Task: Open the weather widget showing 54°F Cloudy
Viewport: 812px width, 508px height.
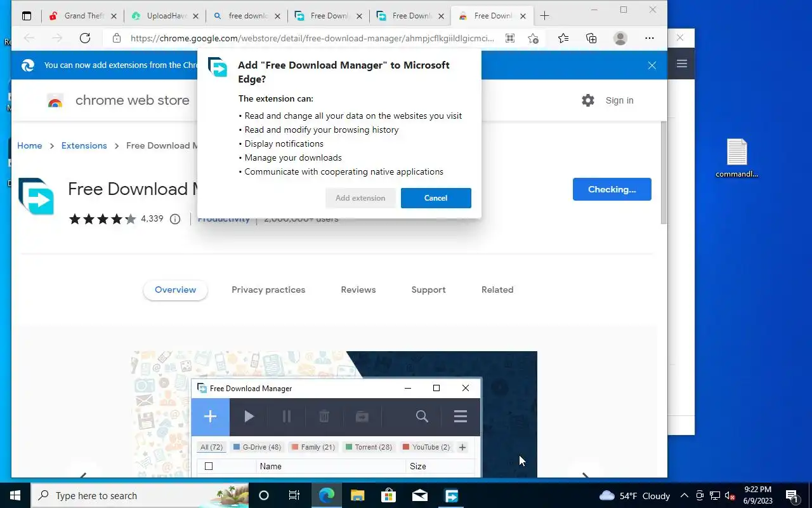Action: (x=634, y=495)
